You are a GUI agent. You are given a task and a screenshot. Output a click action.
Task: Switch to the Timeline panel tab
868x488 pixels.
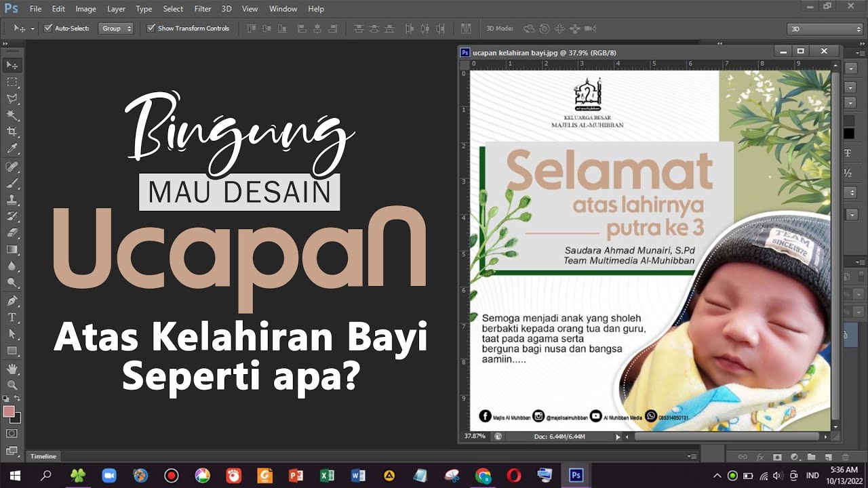(43, 457)
